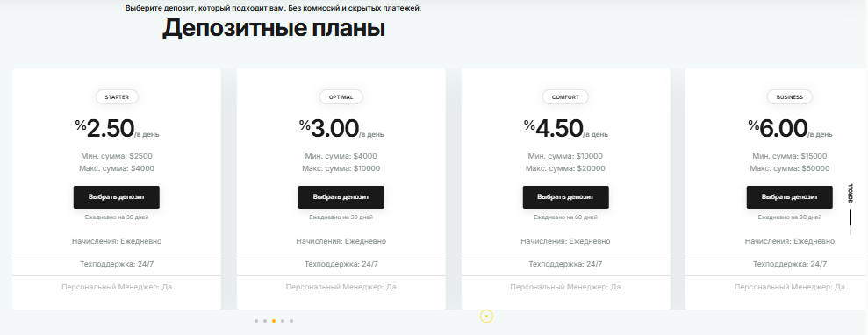
Task: Select the last carousel pagination dot
Action: click(x=291, y=321)
